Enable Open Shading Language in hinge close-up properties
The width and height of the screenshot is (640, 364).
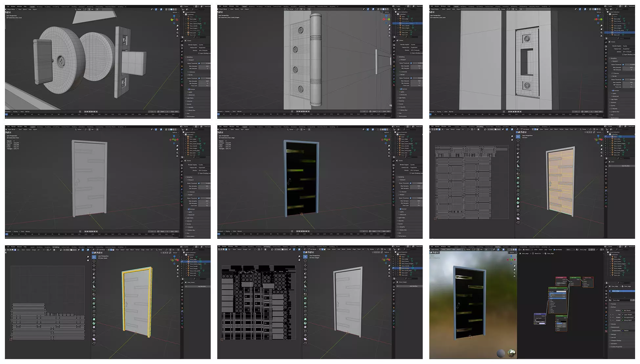point(411,53)
